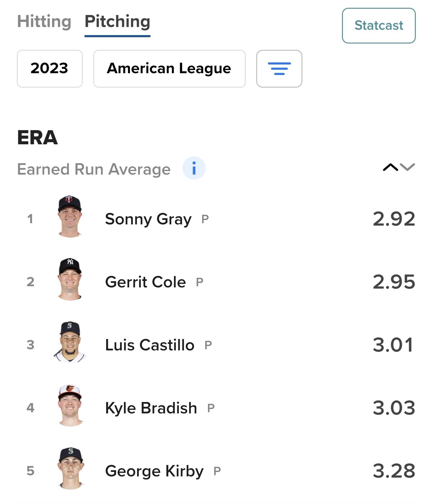Open George Kirby's name link
This screenshot has height=504, width=432.
[x=154, y=471]
